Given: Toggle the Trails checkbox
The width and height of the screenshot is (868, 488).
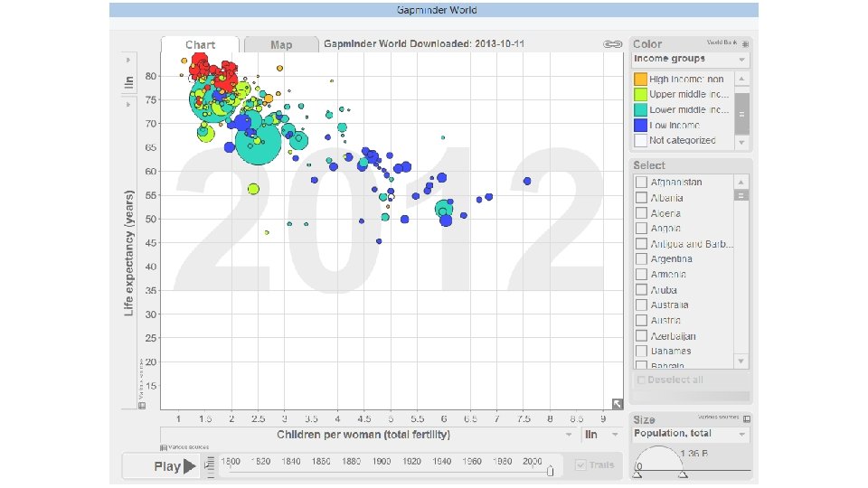Looking at the screenshot, I should (x=580, y=465).
